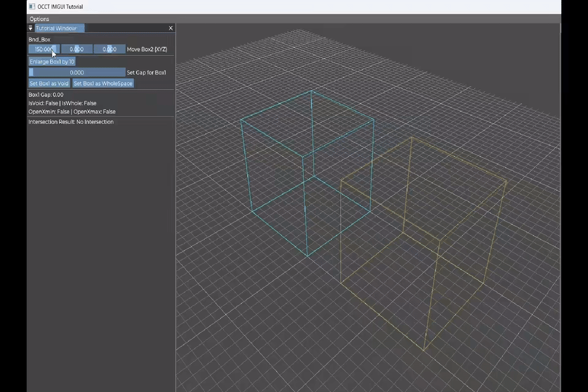Viewport: 588px width, 392px height.
Task: Open the Options menu
Action: pos(39,19)
